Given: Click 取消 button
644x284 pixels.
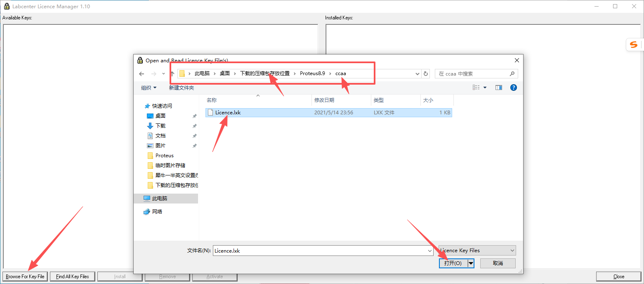Looking at the screenshot, I should coord(498,263).
